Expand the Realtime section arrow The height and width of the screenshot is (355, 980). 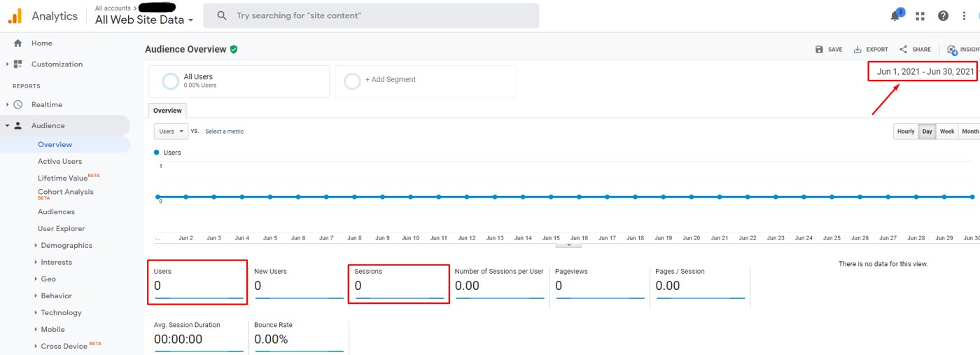8,105
